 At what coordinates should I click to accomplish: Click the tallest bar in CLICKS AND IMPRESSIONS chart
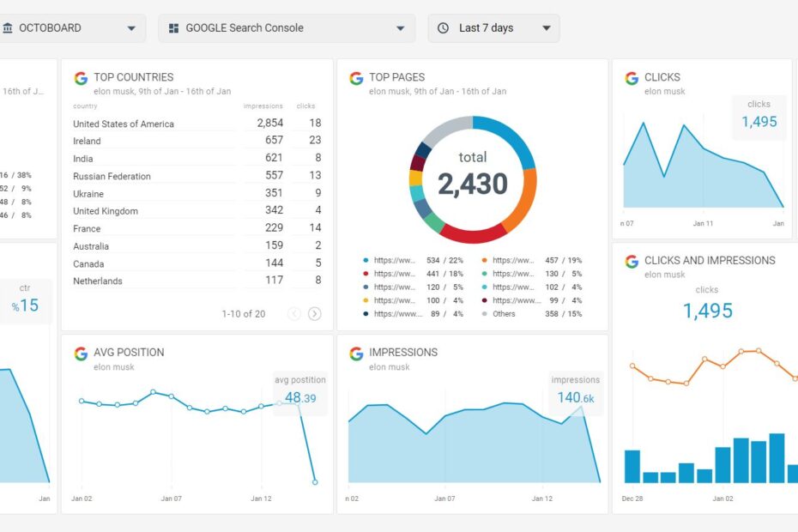point(777,458)
